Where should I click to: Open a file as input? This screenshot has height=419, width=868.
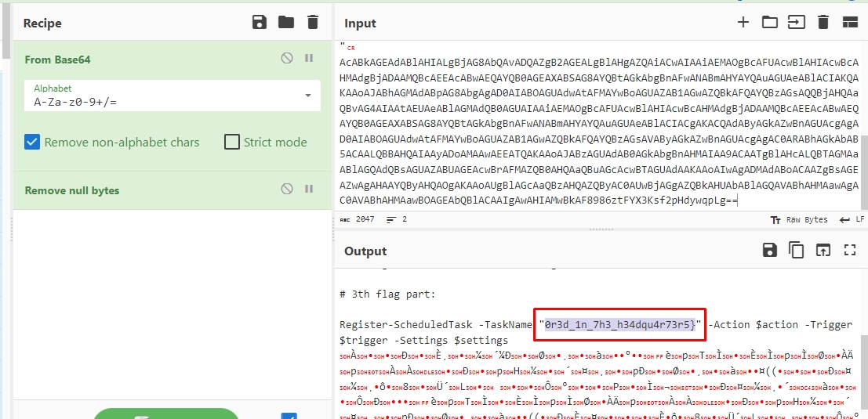(797, 22)
